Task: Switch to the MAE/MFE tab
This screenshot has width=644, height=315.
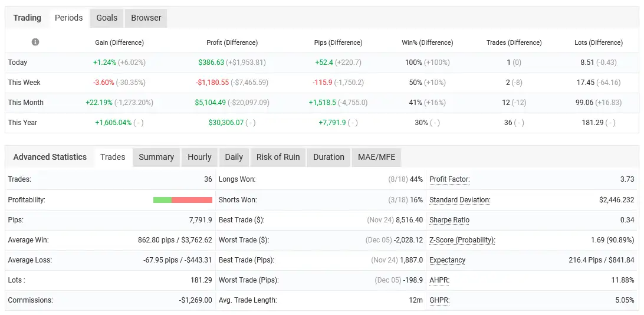Action: (377, 157)
